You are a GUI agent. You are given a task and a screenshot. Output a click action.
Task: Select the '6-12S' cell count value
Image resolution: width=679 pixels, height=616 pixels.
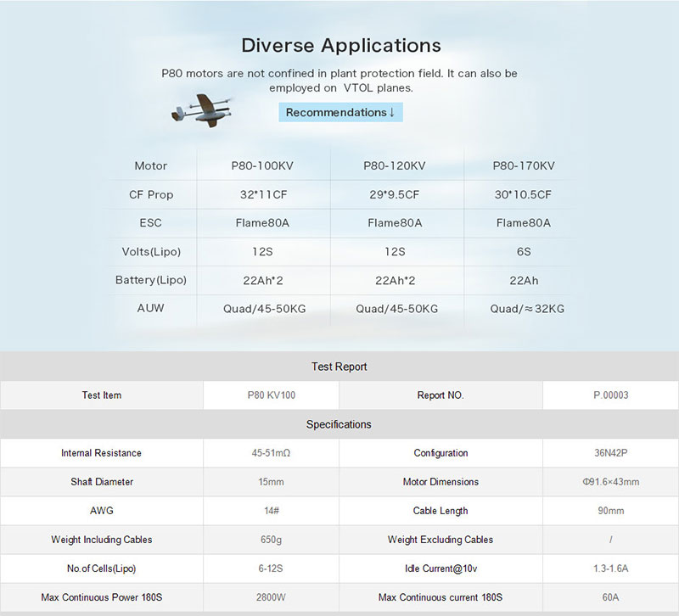click(x=271, y=568)
